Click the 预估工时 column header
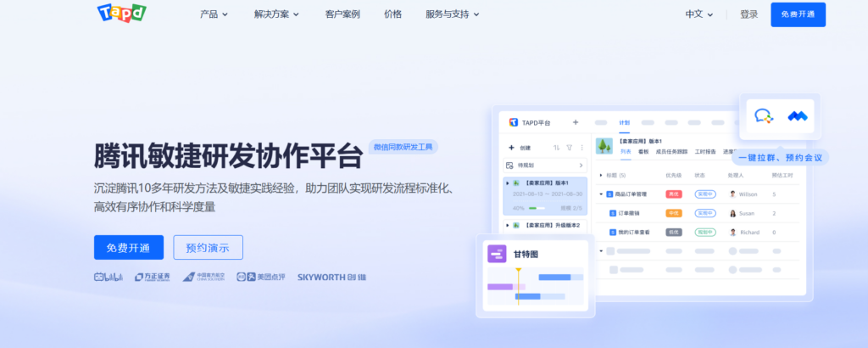The width and height of the screenshot is (868, 348). pos(782,175)
